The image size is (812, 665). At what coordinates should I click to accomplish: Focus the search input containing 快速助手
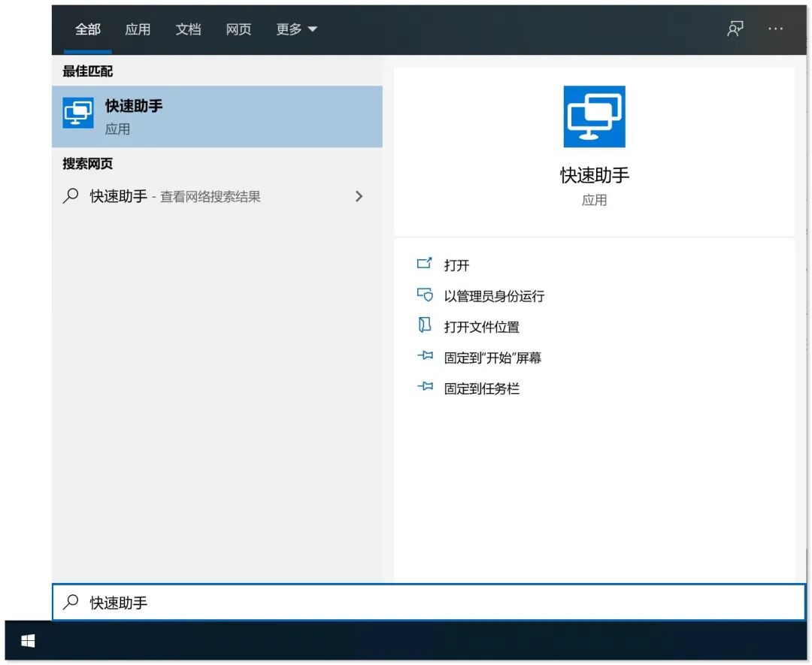point(429,603)
